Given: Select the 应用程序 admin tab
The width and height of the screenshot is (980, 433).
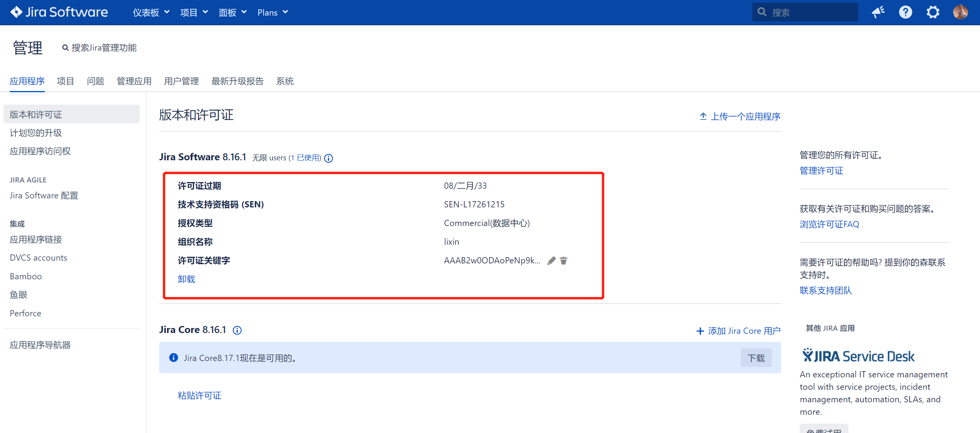Looking at the screenshot, I should [27, 81].
